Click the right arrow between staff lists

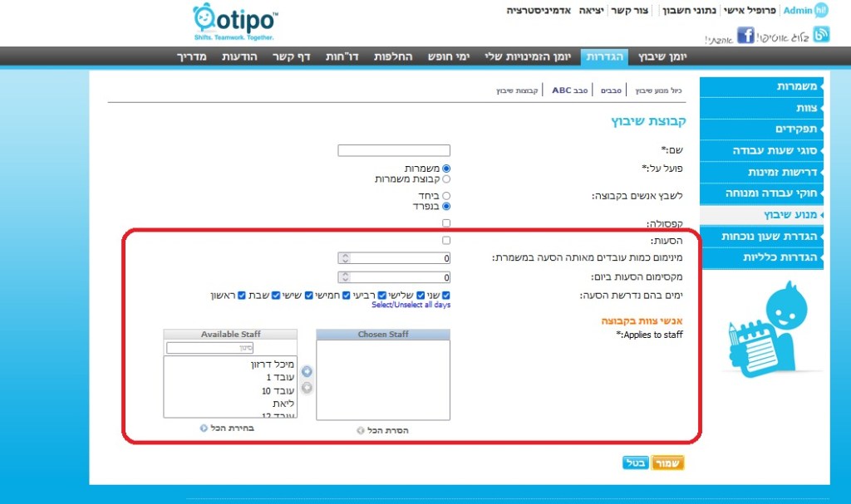pos(307,371)
